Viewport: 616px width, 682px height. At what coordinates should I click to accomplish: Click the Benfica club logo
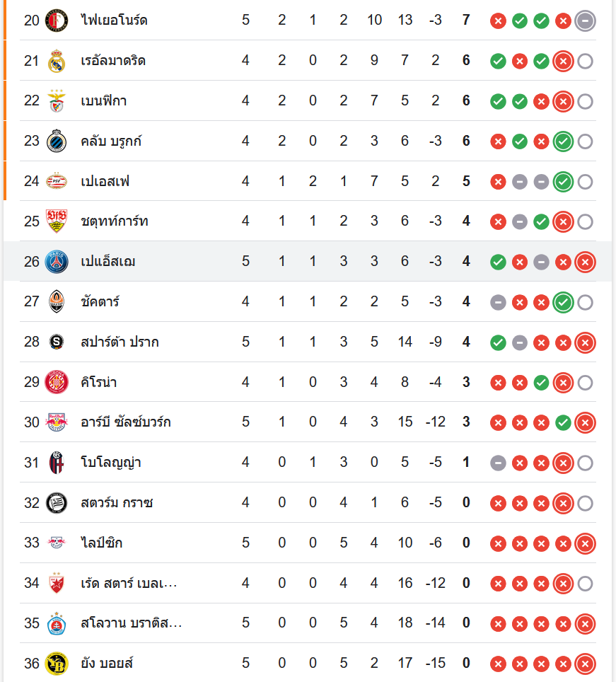[56, 101]
